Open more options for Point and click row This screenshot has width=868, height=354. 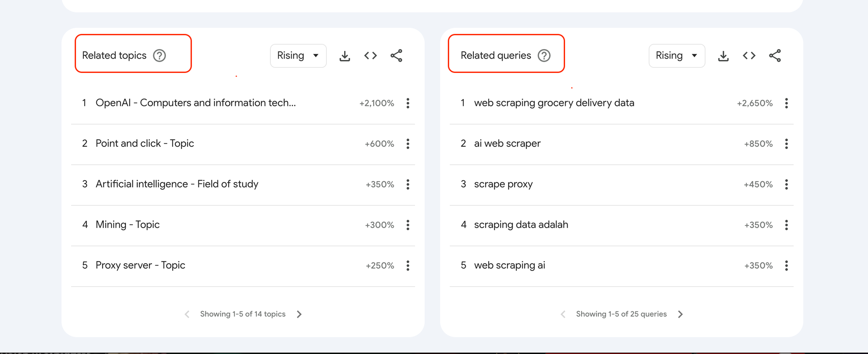point(408,144)
